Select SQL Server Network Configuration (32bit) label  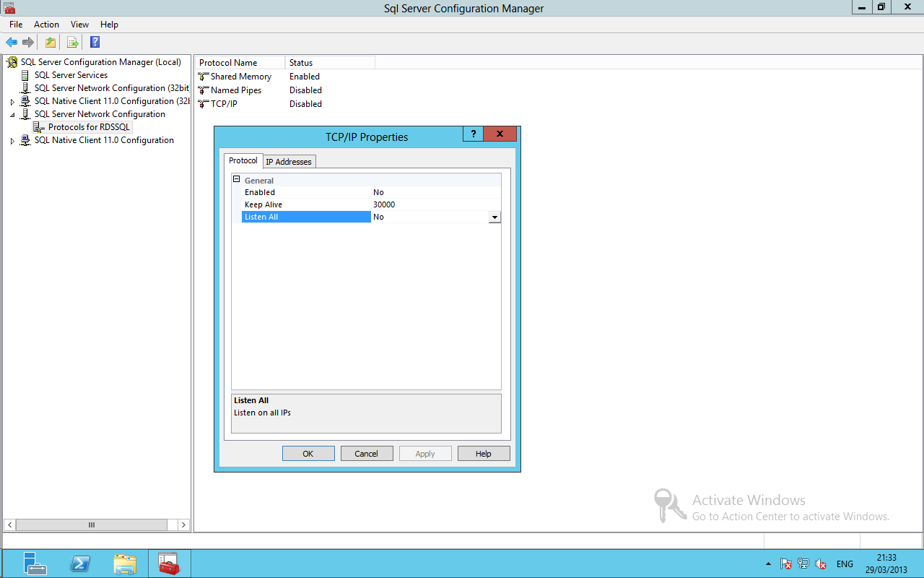coord(111,88)
